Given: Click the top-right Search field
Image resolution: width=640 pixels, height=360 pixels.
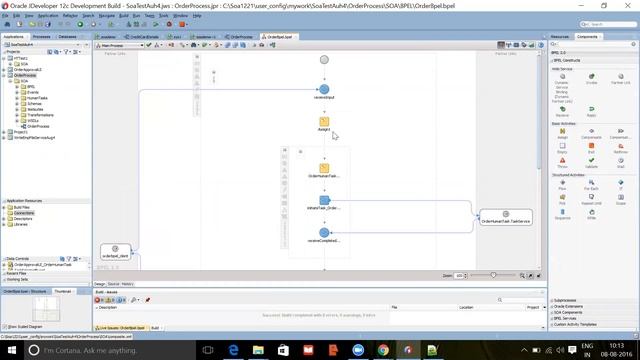Looking at the screenshot, I should coord(608,24).
